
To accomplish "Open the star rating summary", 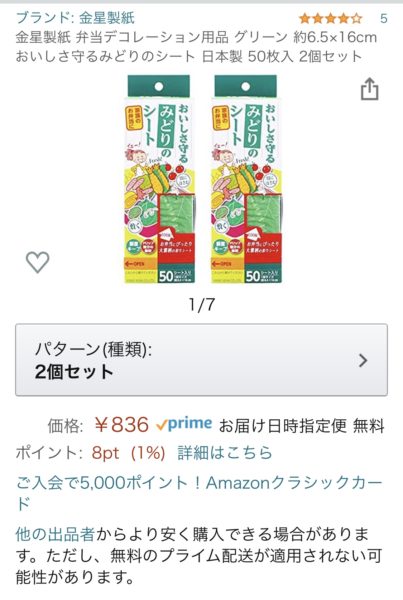I will tap(330, 18).
